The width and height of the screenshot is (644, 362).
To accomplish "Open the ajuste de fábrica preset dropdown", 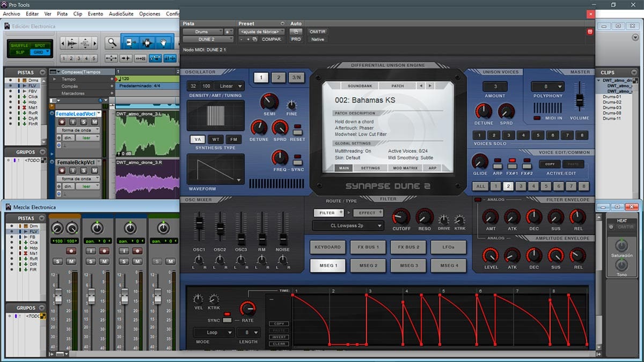I will [262, 32].
